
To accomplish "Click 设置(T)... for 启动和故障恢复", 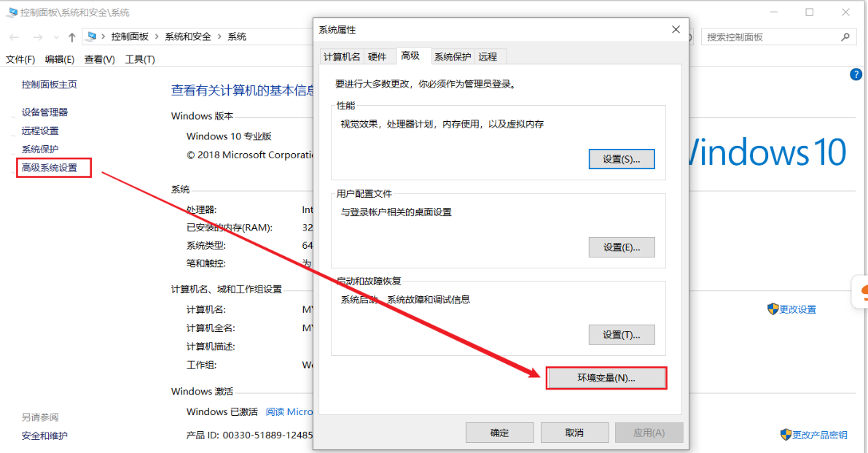I will pos(622,335).
